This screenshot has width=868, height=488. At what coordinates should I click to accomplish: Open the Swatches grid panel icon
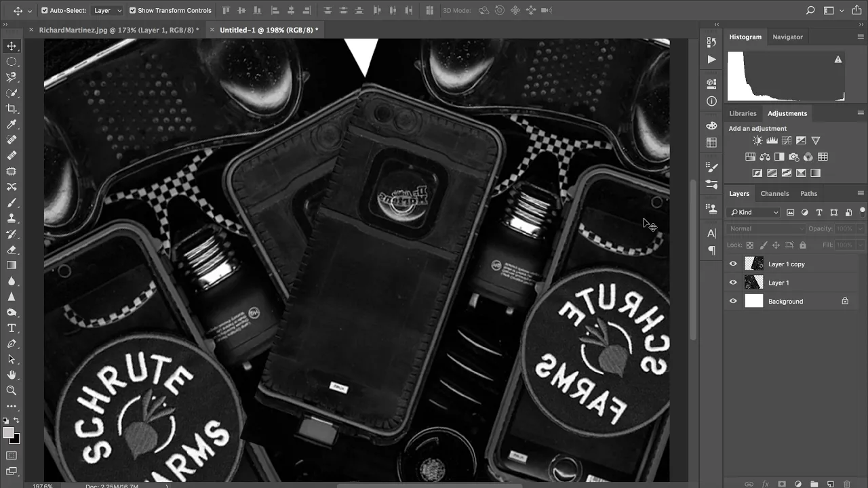click(x=711, y=142)
